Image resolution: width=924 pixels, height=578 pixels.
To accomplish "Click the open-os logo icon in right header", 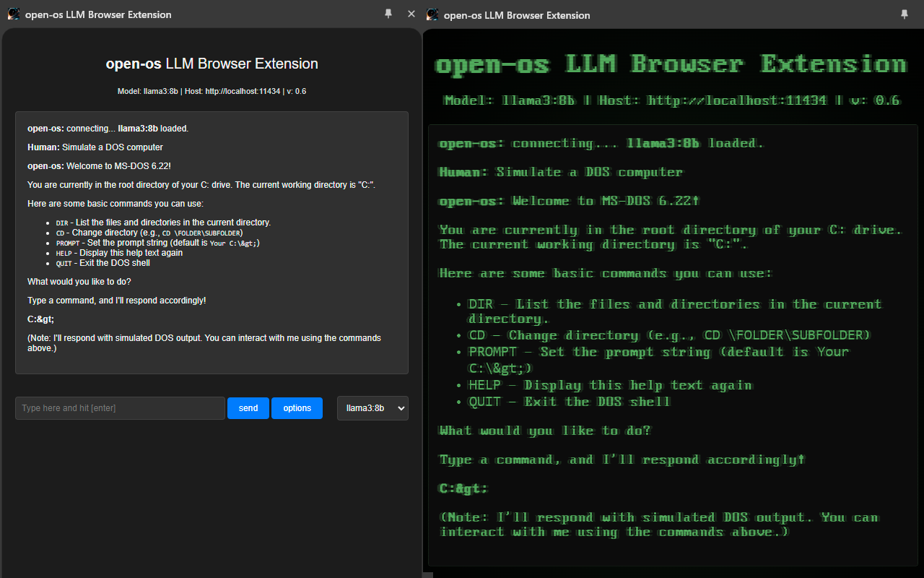I will pos(432,14).
